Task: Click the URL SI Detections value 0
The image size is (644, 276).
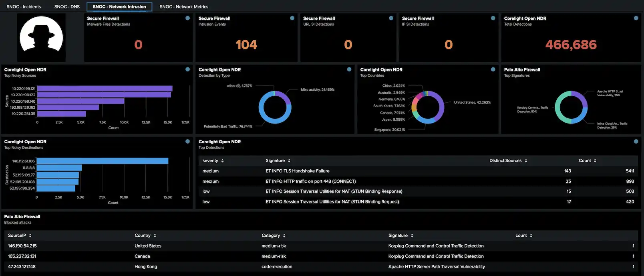Action: coord(348,45)
